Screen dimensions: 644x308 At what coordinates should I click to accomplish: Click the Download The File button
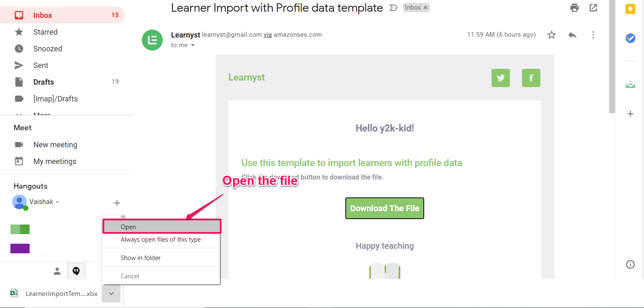(x=385, y=208)
